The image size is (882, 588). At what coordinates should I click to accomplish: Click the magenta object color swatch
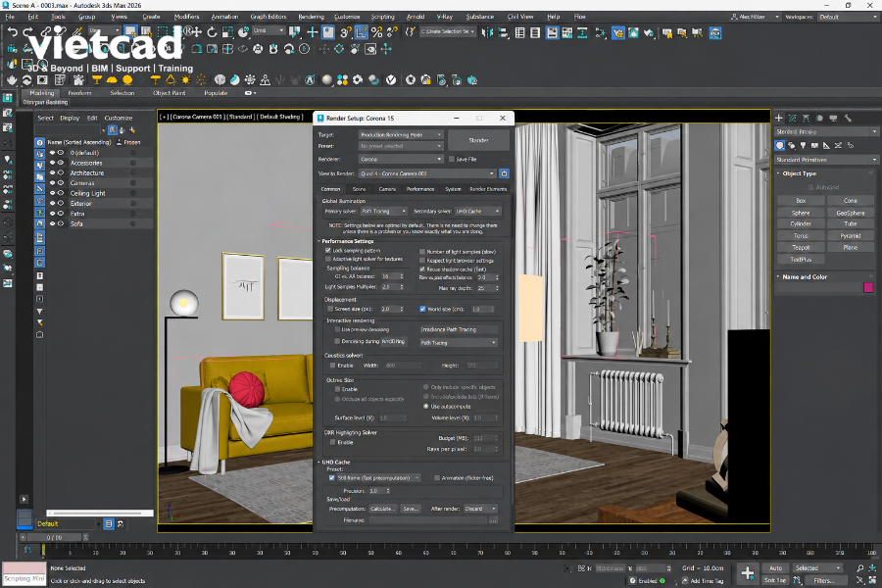pos(868,287)
